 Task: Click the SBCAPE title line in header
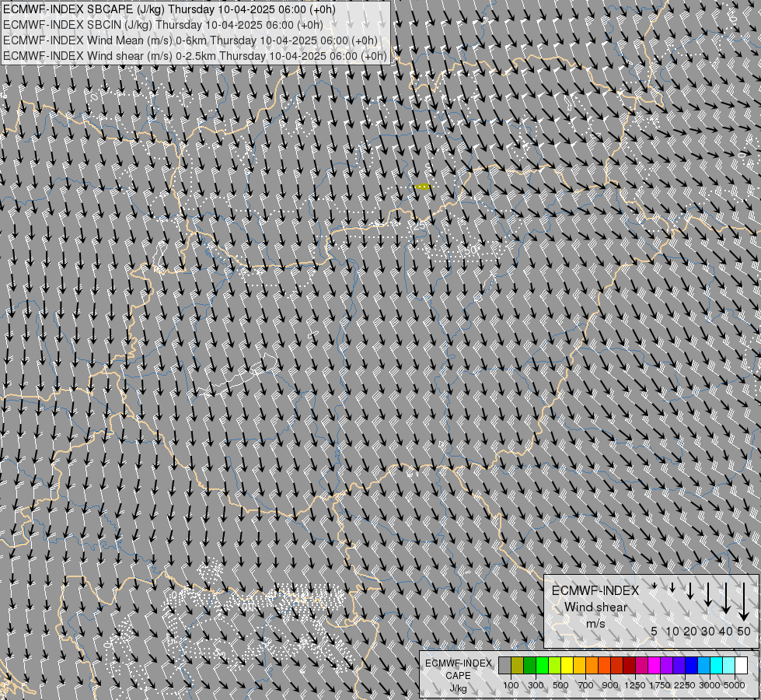tap(169, 9)
